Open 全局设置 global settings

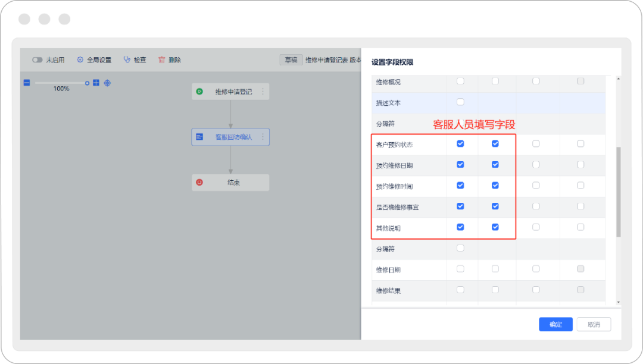click(94, 60)
